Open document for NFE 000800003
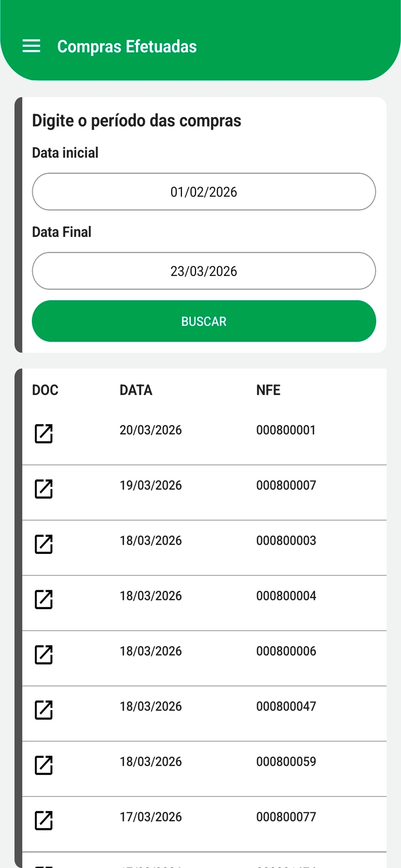401x868 pixels. click(x=44, y=544)
